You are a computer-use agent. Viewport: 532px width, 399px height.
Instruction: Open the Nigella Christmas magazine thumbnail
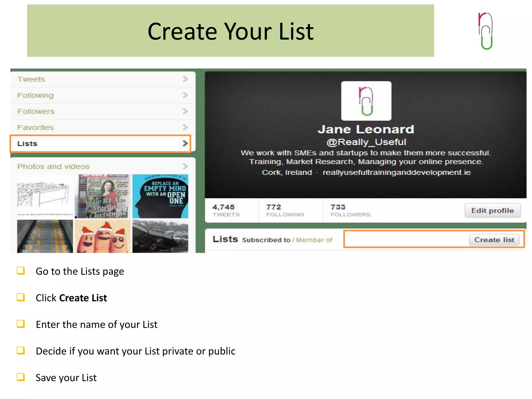[x=103, y=196]
